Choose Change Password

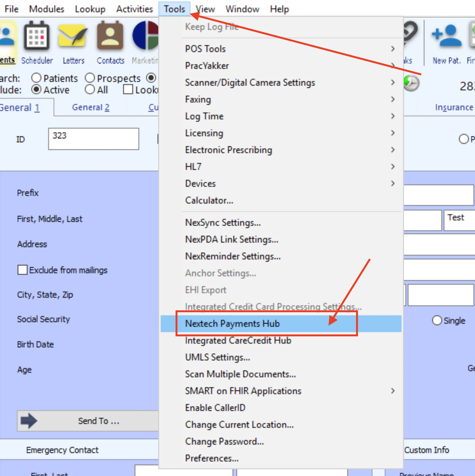pos(281,441)
